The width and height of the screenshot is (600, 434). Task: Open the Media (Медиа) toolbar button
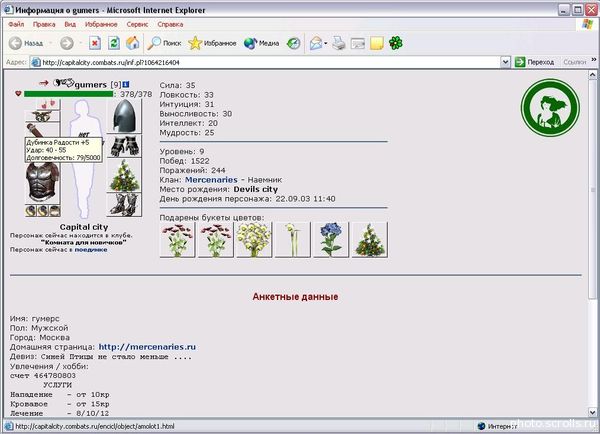pyautogui.click(x=261, y=43)
